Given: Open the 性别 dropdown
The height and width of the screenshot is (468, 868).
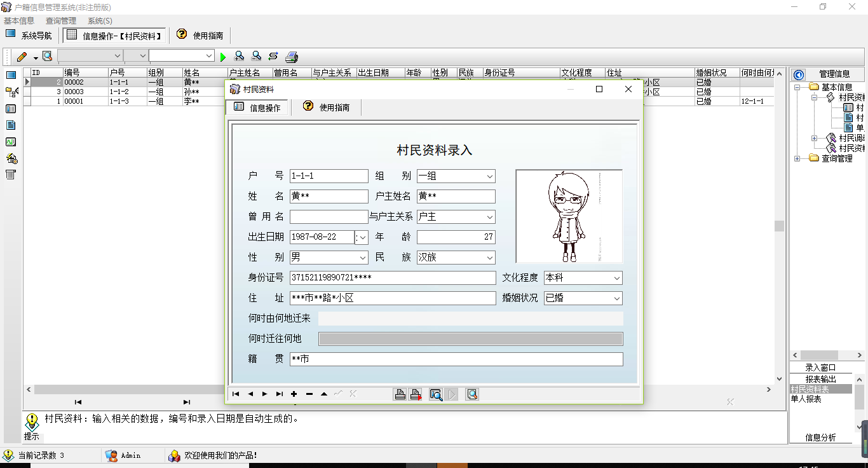Looking at the screenshot, I should [x=362, y=258].
